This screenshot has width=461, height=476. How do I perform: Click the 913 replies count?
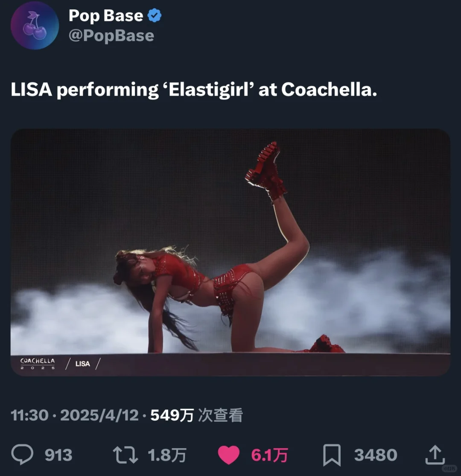pos(58,455)
